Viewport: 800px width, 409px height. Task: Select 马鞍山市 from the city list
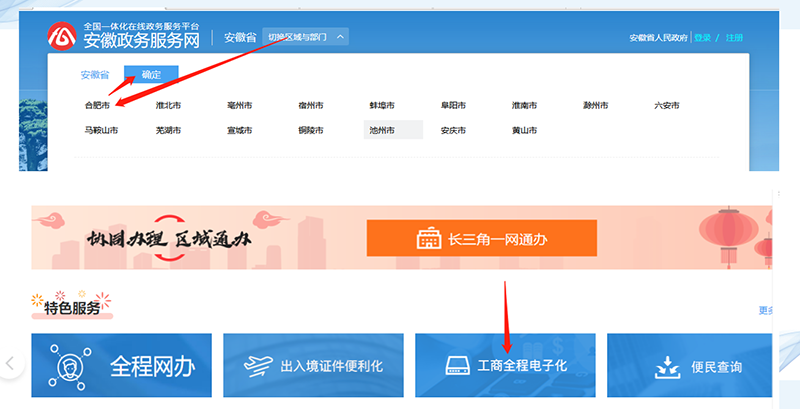(x=101, y=131)
